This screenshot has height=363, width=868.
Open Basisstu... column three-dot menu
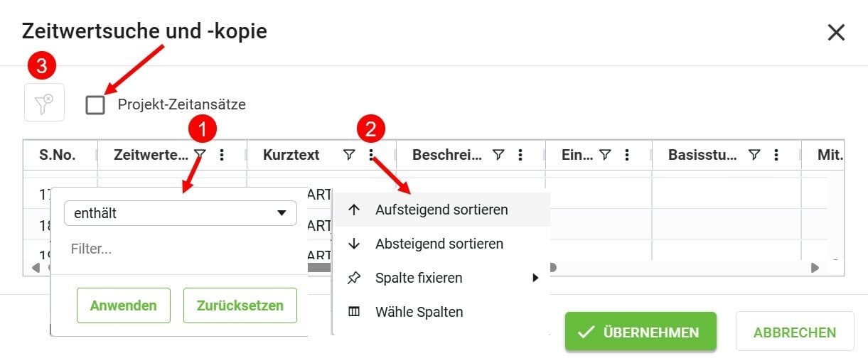[x=776, y=154]
